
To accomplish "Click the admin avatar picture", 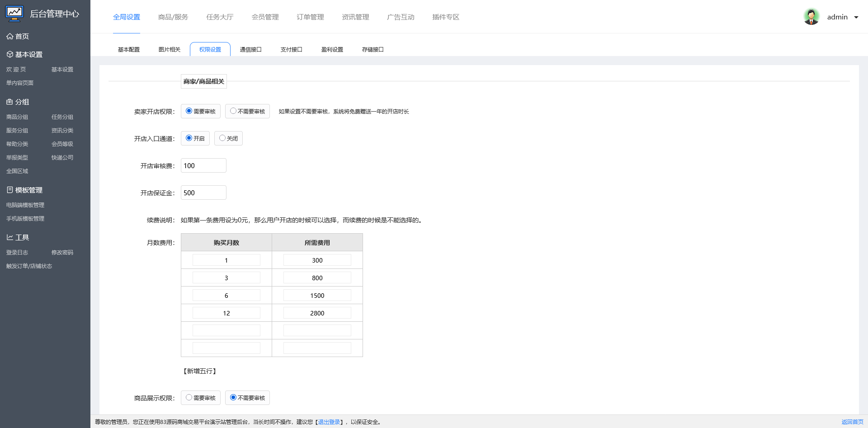I will [x=811, y=17].
